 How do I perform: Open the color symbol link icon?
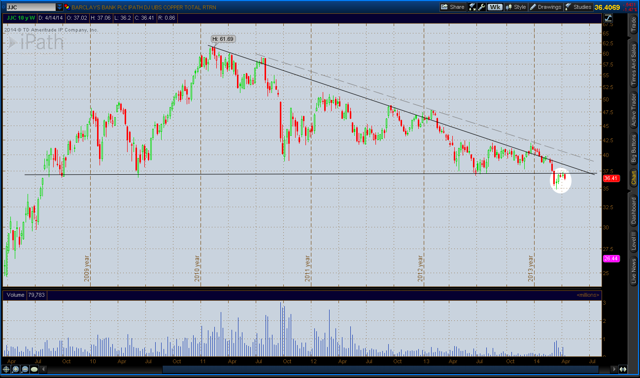tap(67, 7)
